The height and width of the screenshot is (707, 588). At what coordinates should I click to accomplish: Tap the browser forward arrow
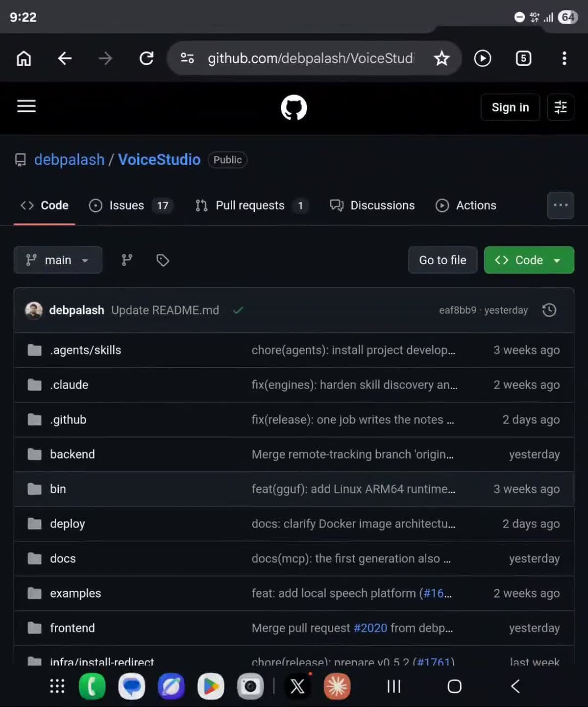pos(105,58)
